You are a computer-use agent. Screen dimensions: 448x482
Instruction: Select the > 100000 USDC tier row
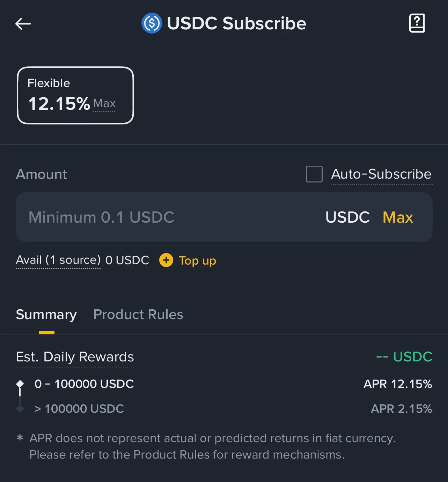(224, 409)
